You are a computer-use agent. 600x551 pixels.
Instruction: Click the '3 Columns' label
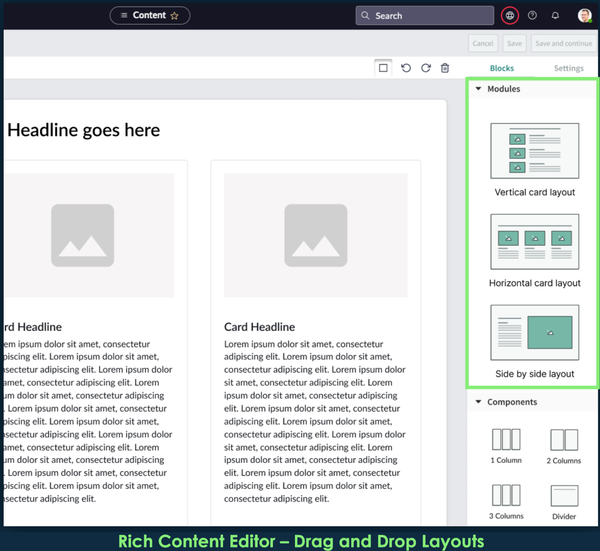[x=506, y=516]
